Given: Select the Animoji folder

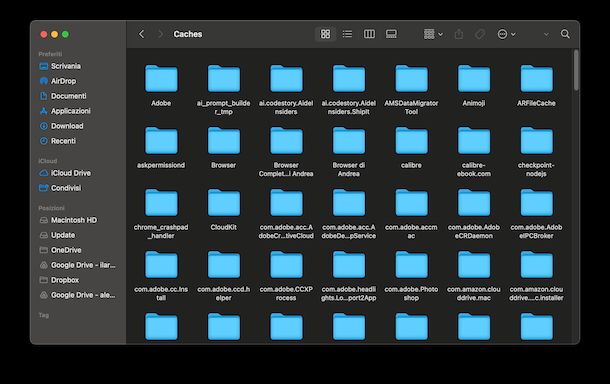Looking at the screenshot, I should pos(474,79).
